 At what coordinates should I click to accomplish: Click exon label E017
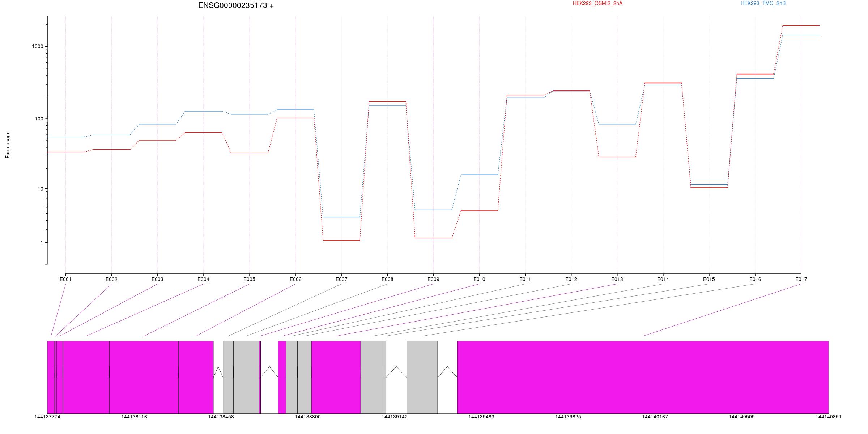pos(801,279)
